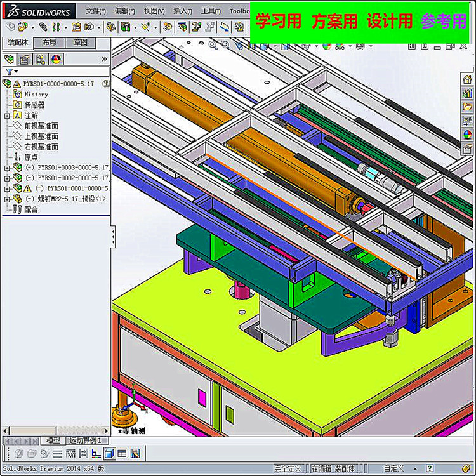Start a New Motion Study with the gears icon

[168, 27]
